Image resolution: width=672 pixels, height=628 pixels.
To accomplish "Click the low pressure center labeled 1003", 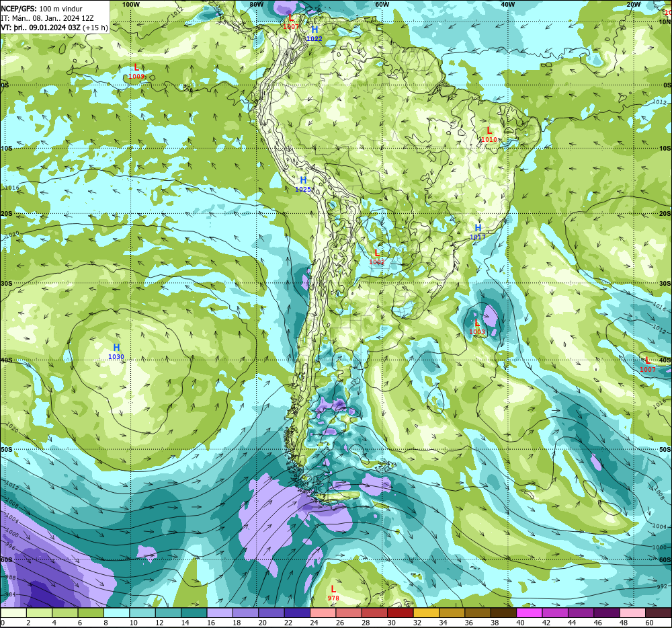I will tap(477, 327).
